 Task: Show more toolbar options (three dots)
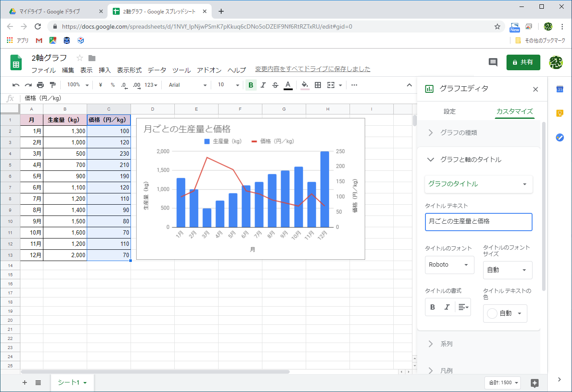click(354, 85)
